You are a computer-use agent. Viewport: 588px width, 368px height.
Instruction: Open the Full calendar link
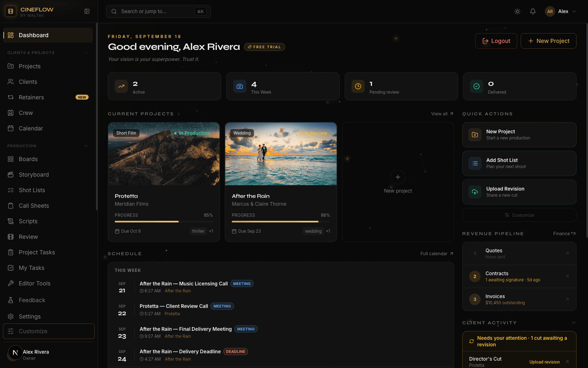pyautogui.click(x=437, y=254)
